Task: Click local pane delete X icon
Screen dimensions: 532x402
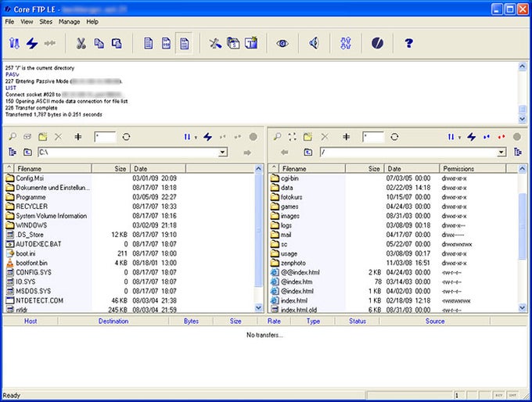Action: click(x=59, y=137)
